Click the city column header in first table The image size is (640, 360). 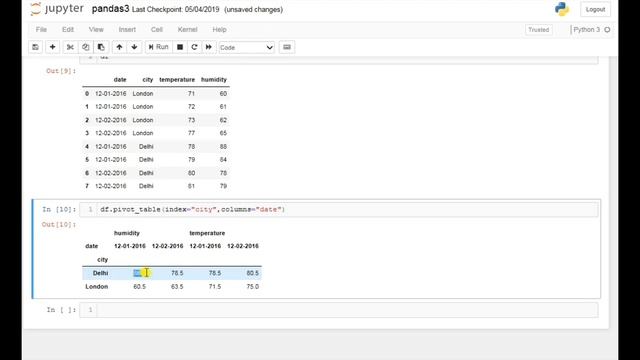(x=148, y=80)
